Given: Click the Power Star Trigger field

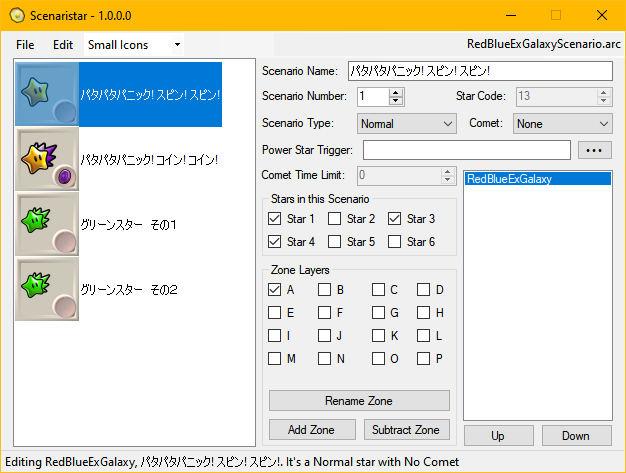Looking at the screenshot, I should [x=466, y=150].
